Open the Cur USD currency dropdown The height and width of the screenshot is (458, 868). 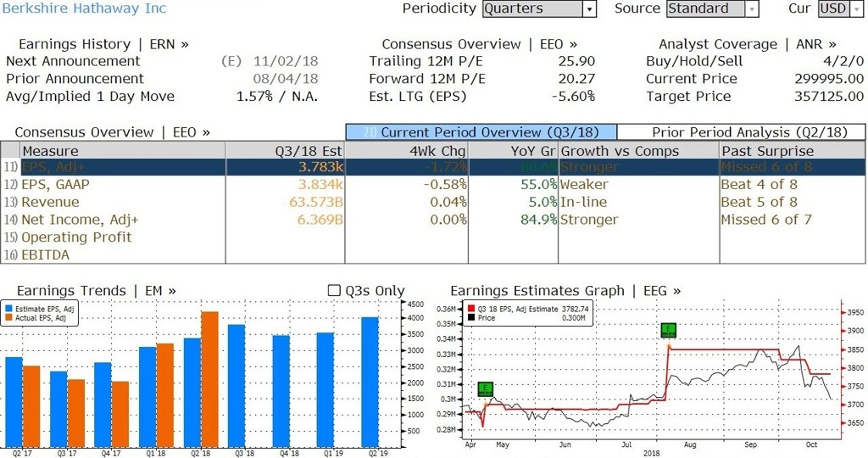pos(840,8)
